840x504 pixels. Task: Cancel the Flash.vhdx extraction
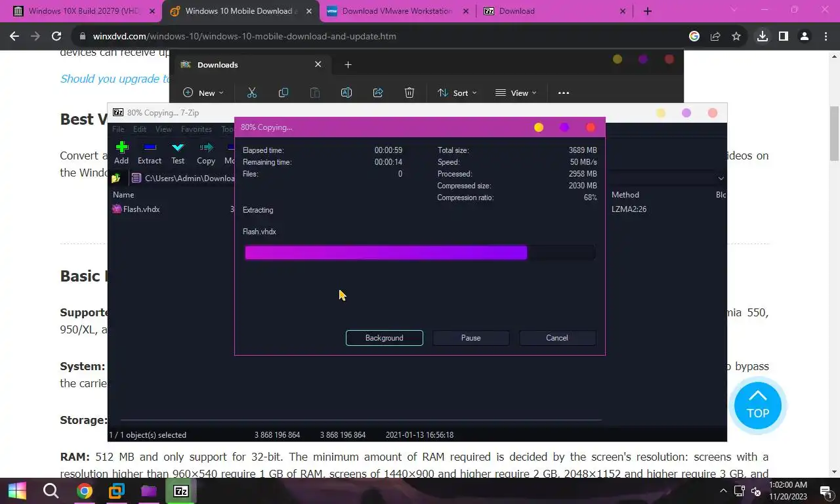click(x=557, y=338)
